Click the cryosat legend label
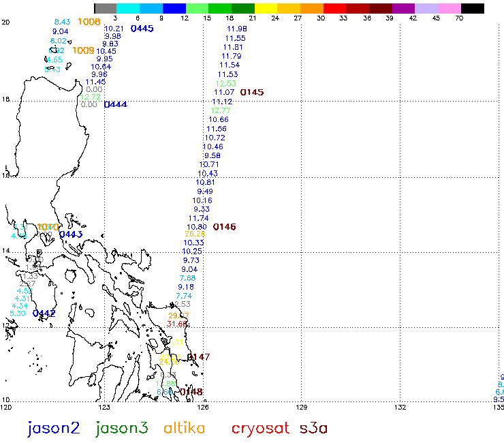 point(260,429)
